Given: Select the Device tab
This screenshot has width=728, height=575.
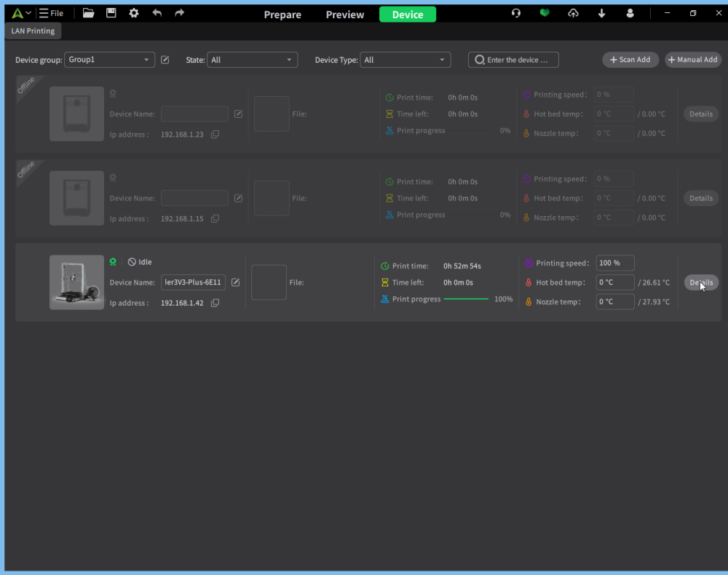Looking at the screenshot, I should (x=408, y=15).
